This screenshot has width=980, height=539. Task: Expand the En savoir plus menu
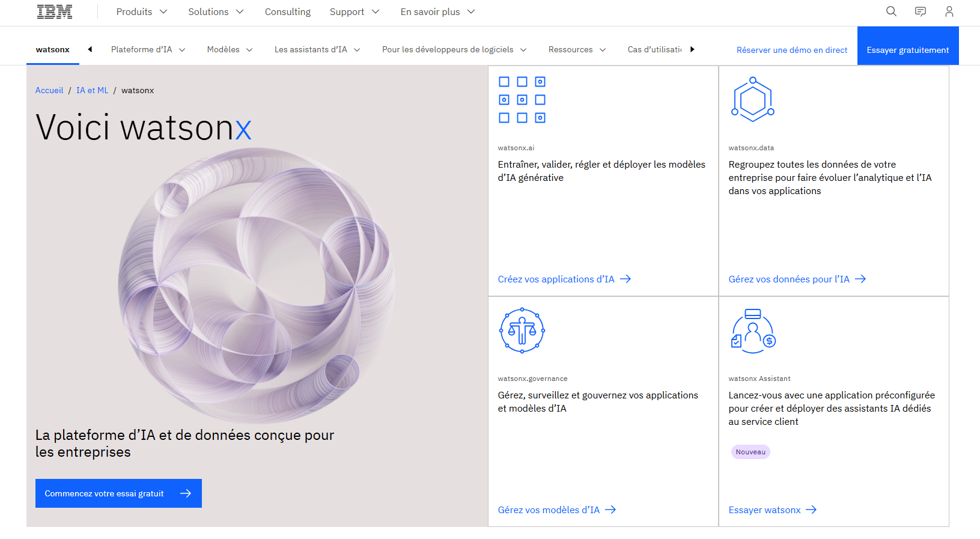437,12
